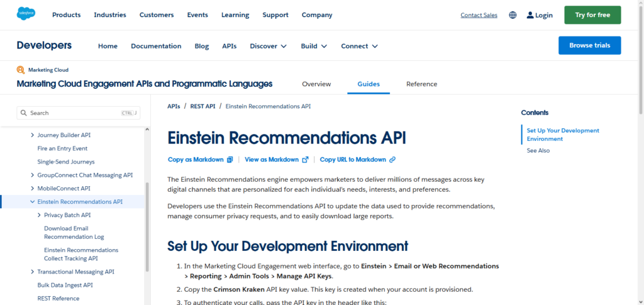
Task: Click the search magnifier icon
Action: 23,113
